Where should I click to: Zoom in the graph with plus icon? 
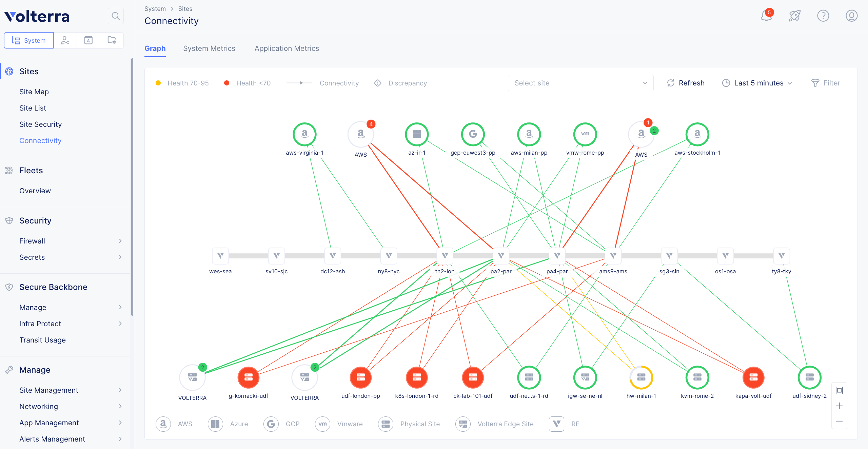[x=839, y=406]
